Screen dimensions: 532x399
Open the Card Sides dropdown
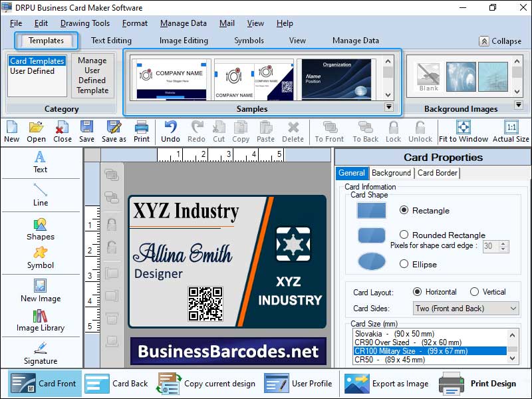[x=466, y=309]
